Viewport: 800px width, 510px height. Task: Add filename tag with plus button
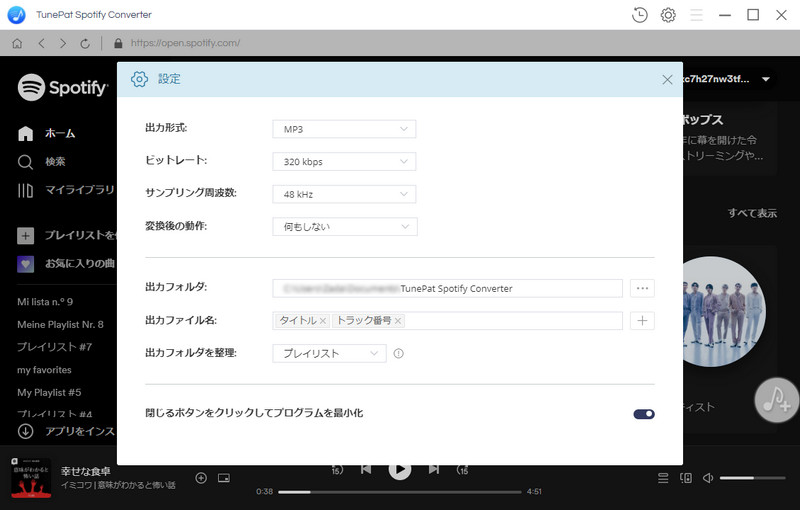point(642,321)
